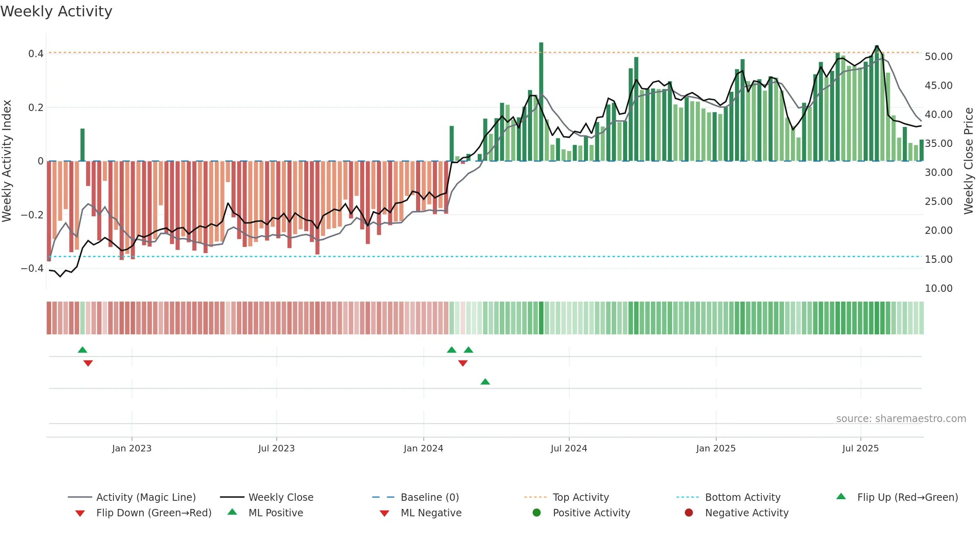Image resolution: width=980 pixels, height=551 pixels.
Task: Click the Positive Activity legend green dot
Action: click(537, 513)
